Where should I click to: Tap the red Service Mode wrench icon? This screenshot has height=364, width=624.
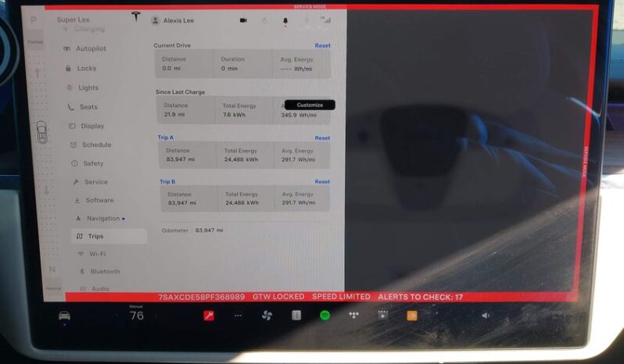click(x=209, y=316)
